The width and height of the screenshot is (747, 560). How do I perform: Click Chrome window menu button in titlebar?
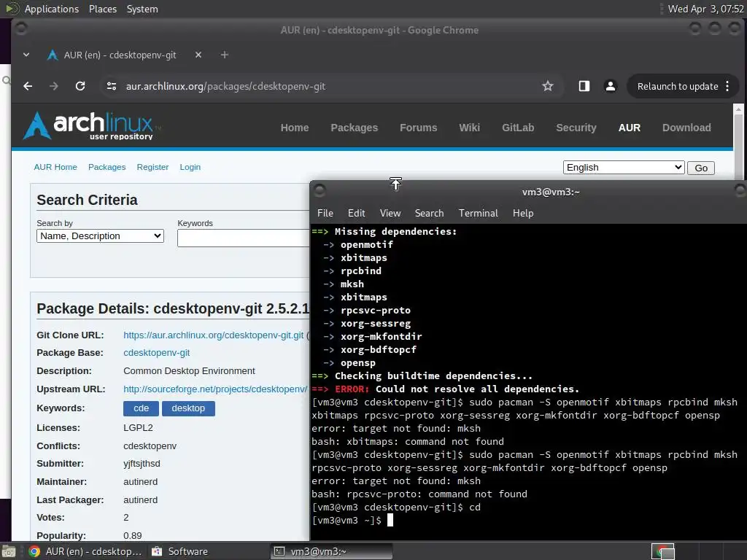click(x=21, y=29)
